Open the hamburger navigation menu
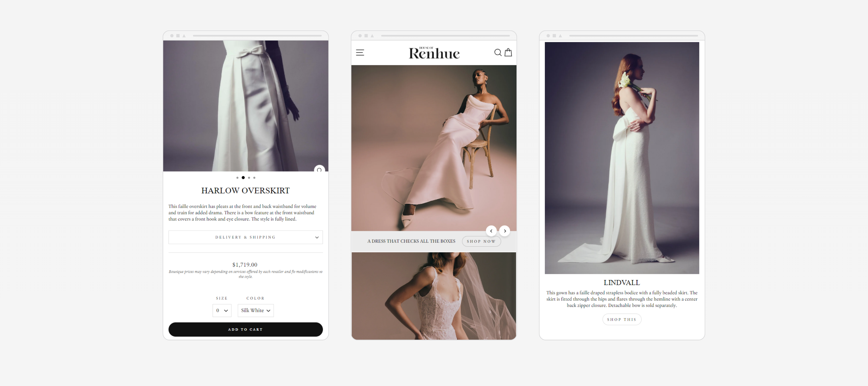868x386 pixels. (360, 53)
